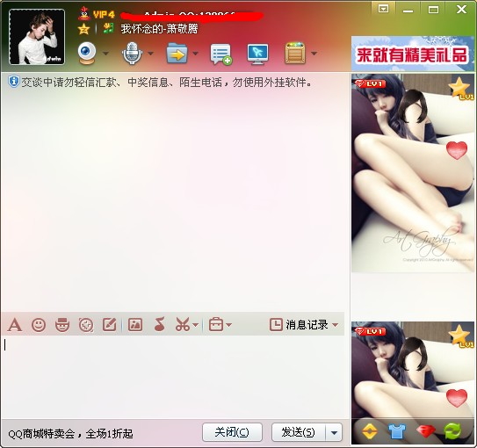Click the contact's avatar photo
Viewport: 477px width, 448px height.
tap(37, 37)
